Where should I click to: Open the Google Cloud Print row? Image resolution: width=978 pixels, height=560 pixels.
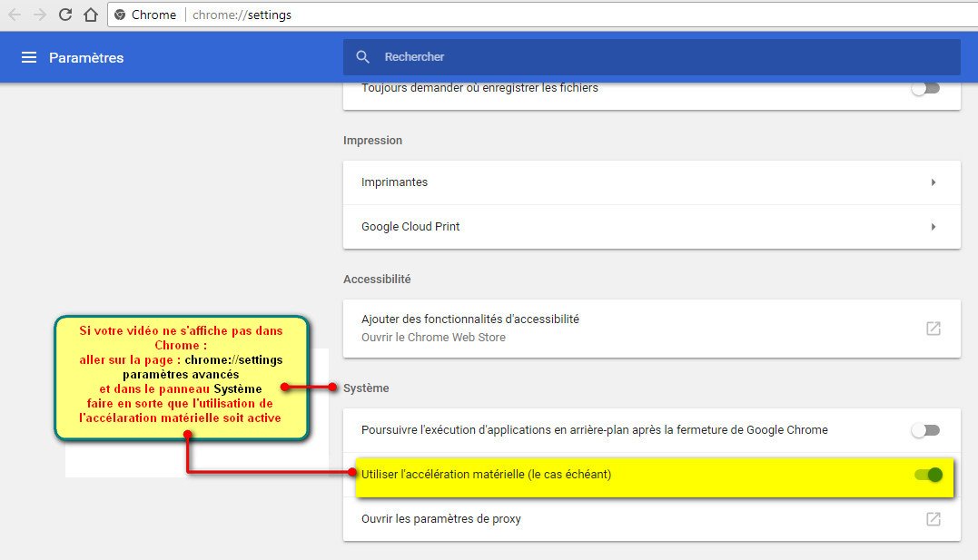tap(652, 226)
